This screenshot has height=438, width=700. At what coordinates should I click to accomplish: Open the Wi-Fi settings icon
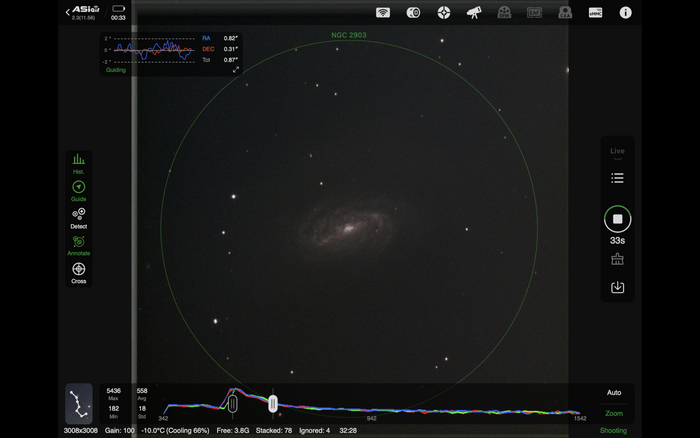383,13
